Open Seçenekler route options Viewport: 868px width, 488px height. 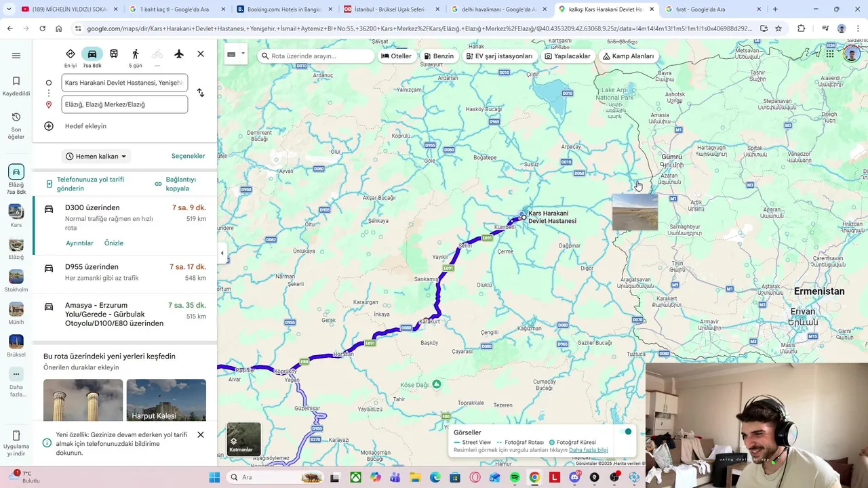point(188,156)
